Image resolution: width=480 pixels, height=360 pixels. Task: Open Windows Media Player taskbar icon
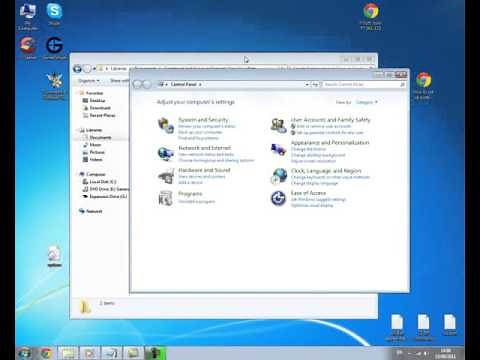click(90, 353)
